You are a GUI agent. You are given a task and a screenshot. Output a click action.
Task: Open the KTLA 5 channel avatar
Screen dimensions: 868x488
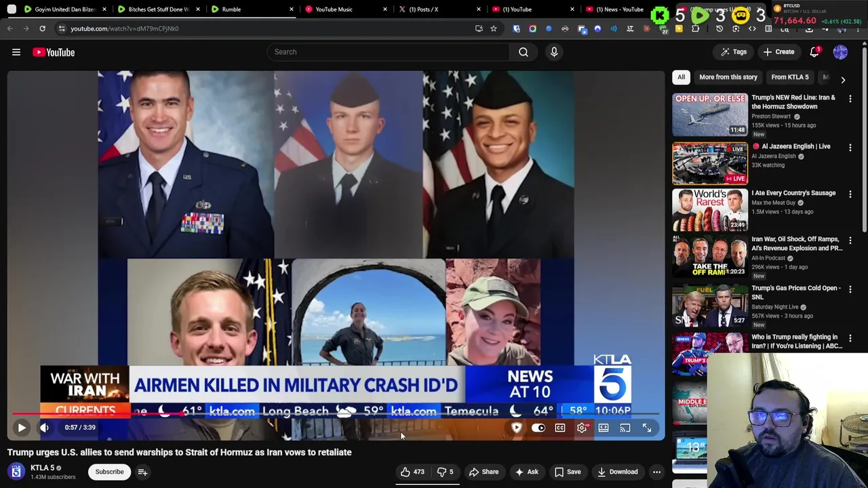(x=16, y=472)
